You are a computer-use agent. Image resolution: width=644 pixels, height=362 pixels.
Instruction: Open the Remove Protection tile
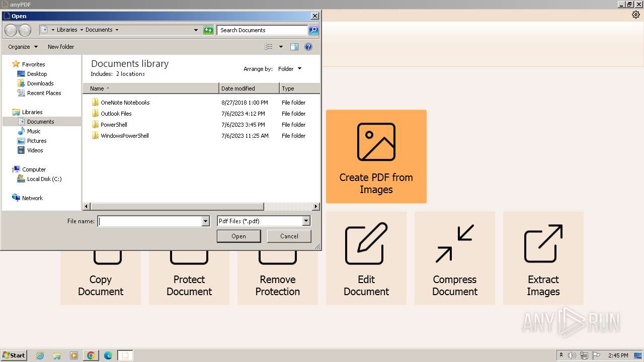click(278, 278)
